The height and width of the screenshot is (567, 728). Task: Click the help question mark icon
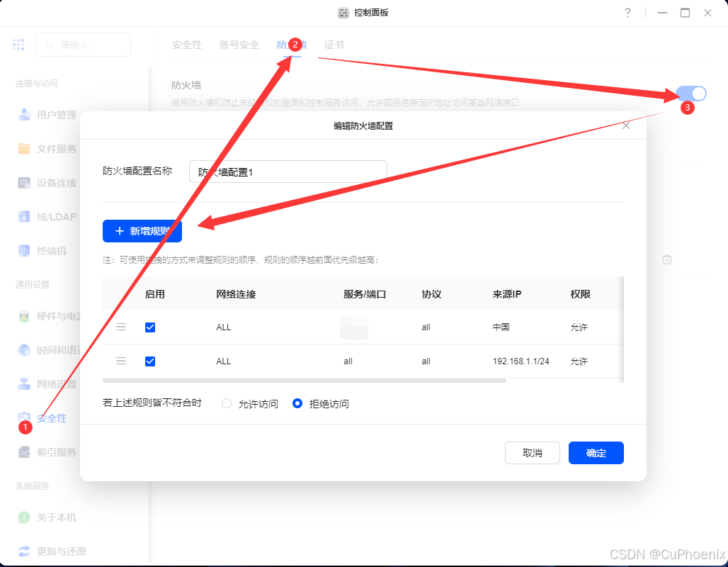(627, 13)
